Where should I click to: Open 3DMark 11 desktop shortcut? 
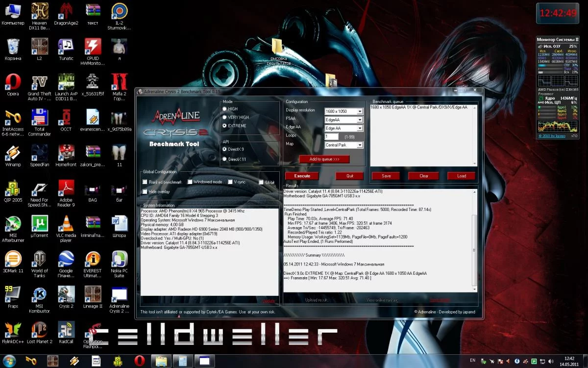tap(13, 261)
